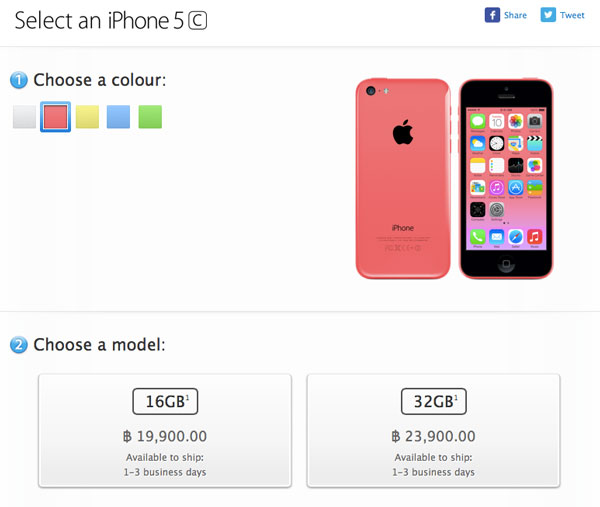
Task: Click the Facebook icon
Action: [x=492, y=15]
